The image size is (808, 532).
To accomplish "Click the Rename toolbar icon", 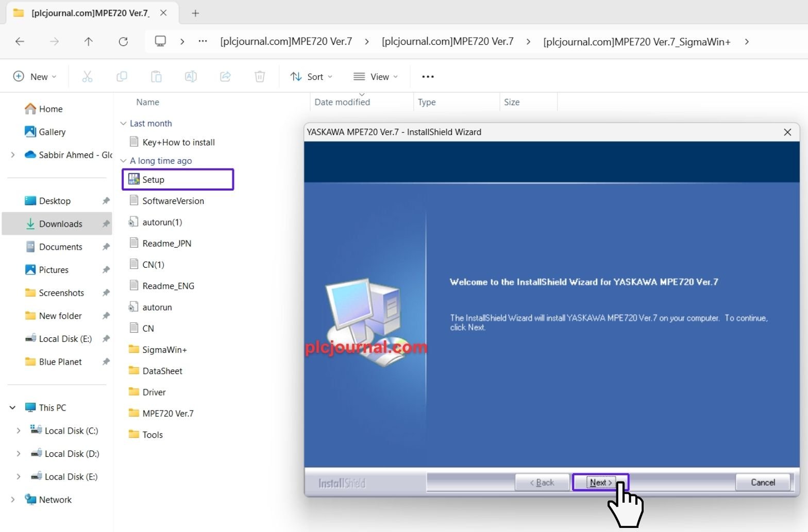I will click(x=191, y=77).
